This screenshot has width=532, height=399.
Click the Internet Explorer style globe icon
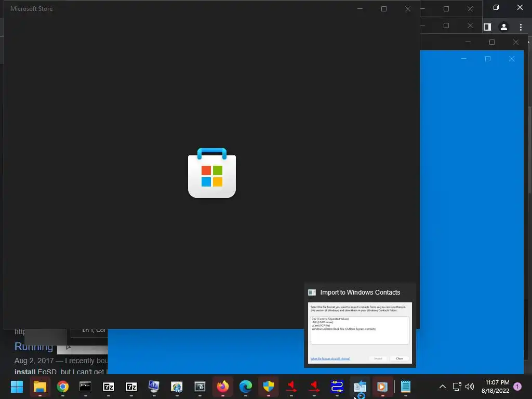[177, 387]
